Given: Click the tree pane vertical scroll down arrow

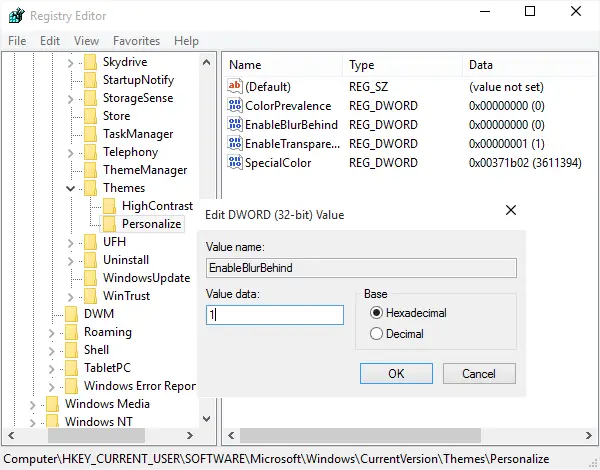Looking at the screenshot, I should pos(206,419).
